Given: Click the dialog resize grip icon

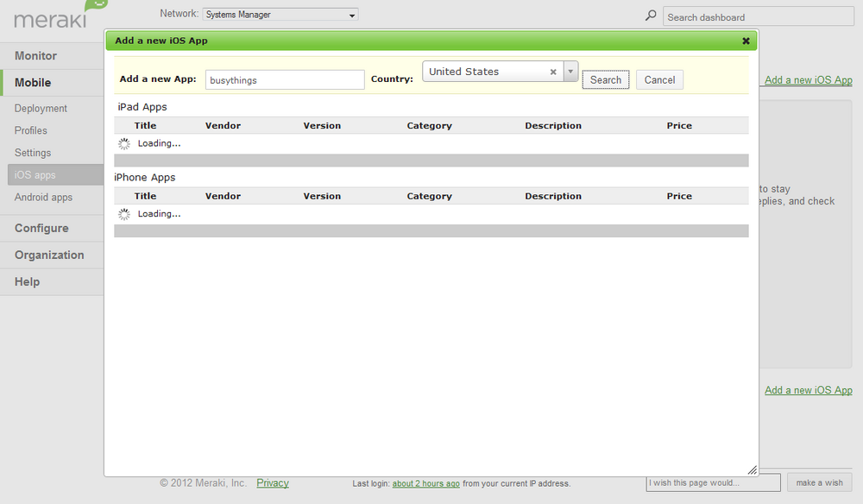Looking at the screenshot, I should (x=753, y=469).
